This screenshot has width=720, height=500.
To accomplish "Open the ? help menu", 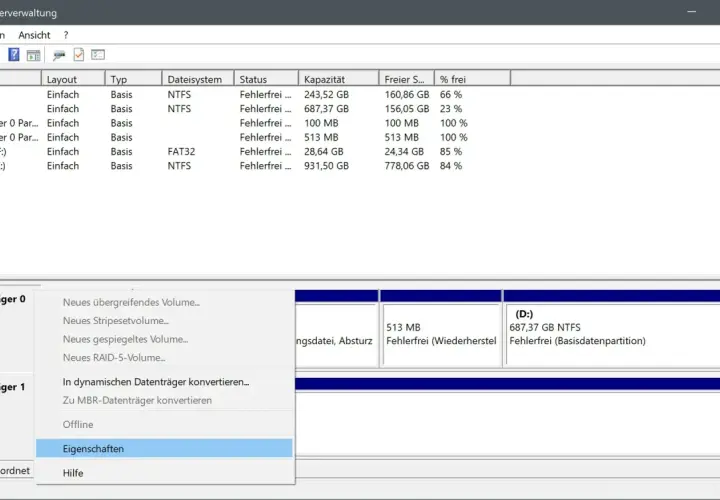I will [66, 35].
